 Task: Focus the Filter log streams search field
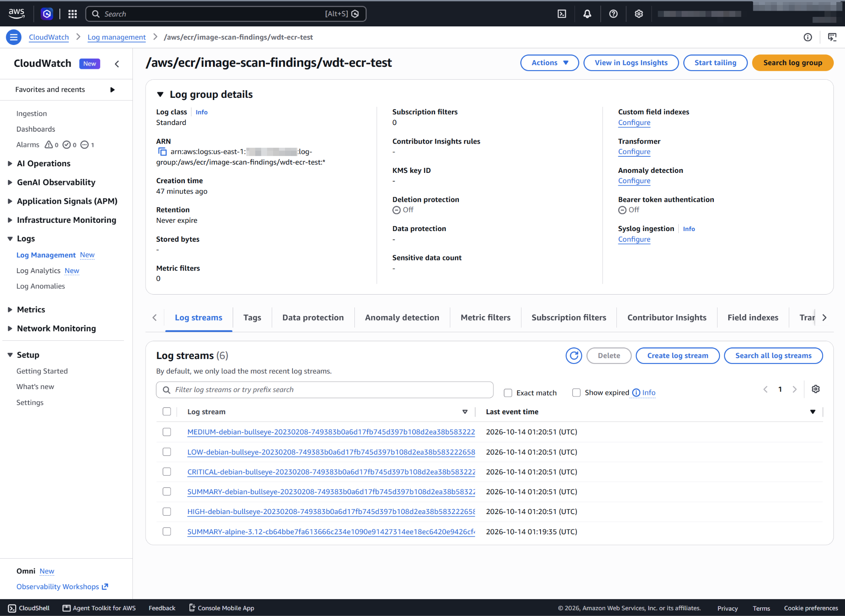tap(325, 389)
